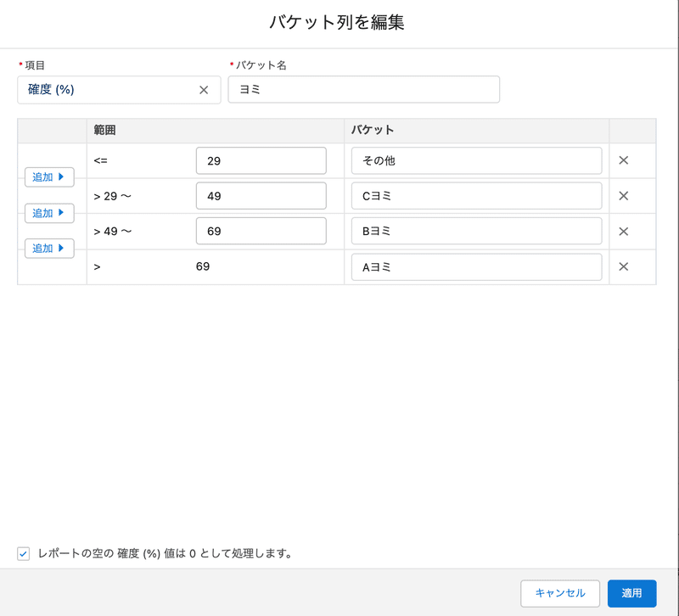
Task: Edit the その他 bucket name field
Action: click(x=476, y=160)
